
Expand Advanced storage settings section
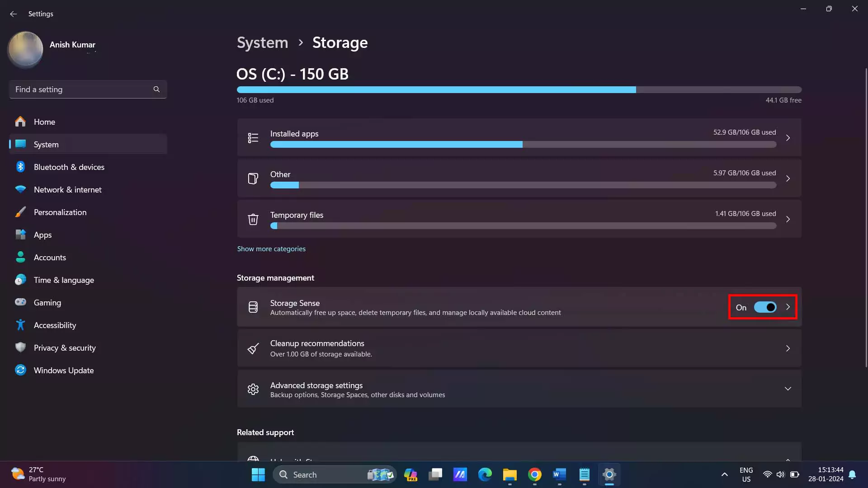click(x=788, y=389)
